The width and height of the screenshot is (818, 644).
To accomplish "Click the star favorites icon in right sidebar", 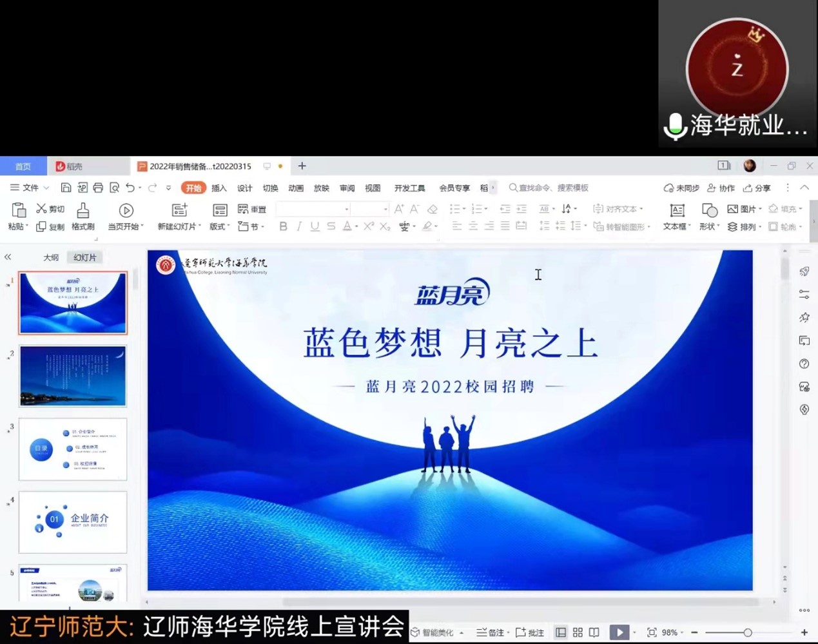I will point(804,317).
